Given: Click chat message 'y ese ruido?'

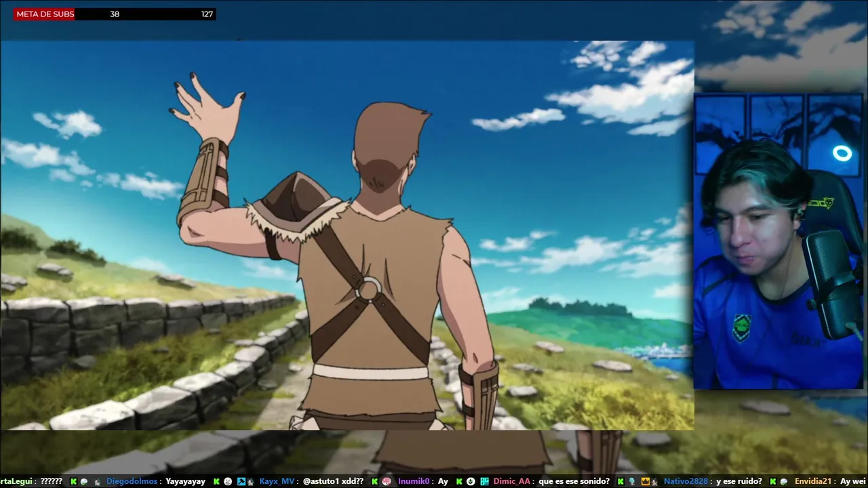Looking at the screenshot, I should coord(739,481).
